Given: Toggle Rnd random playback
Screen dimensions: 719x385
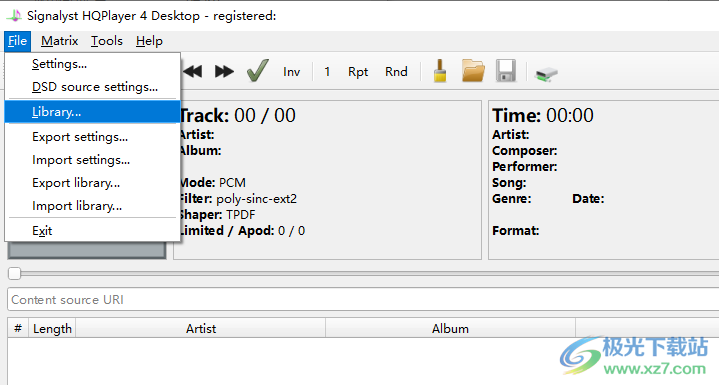Looking at the screenshot, I should click(396, 72).
